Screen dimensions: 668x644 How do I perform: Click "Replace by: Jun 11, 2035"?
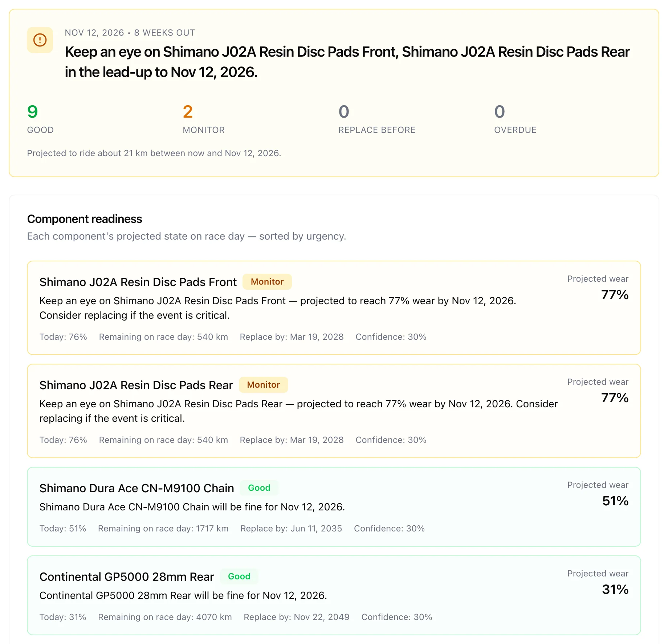pos(291,529)
